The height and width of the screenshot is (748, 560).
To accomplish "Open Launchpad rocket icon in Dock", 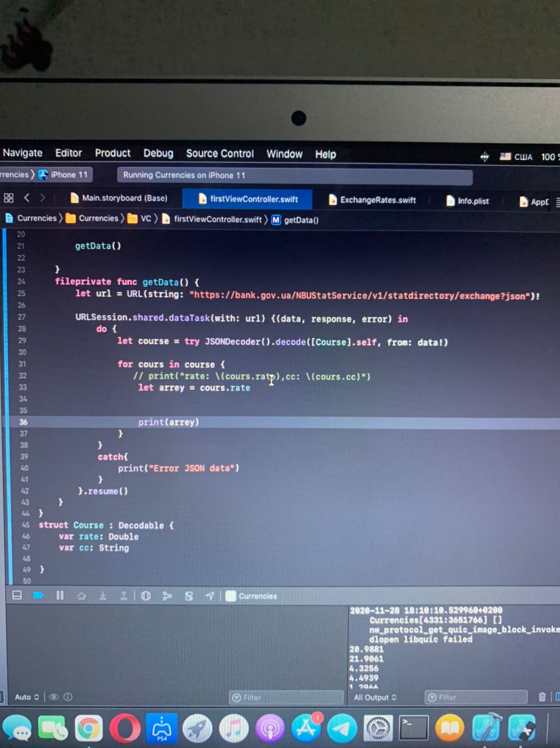I will click(197, 729).
